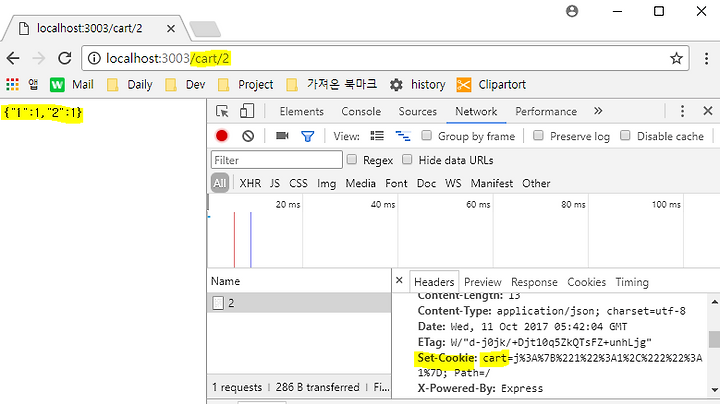Viewport: 720px width, 404px height.
Task: Toggle the network filter funnel
Action: (308, 136)
